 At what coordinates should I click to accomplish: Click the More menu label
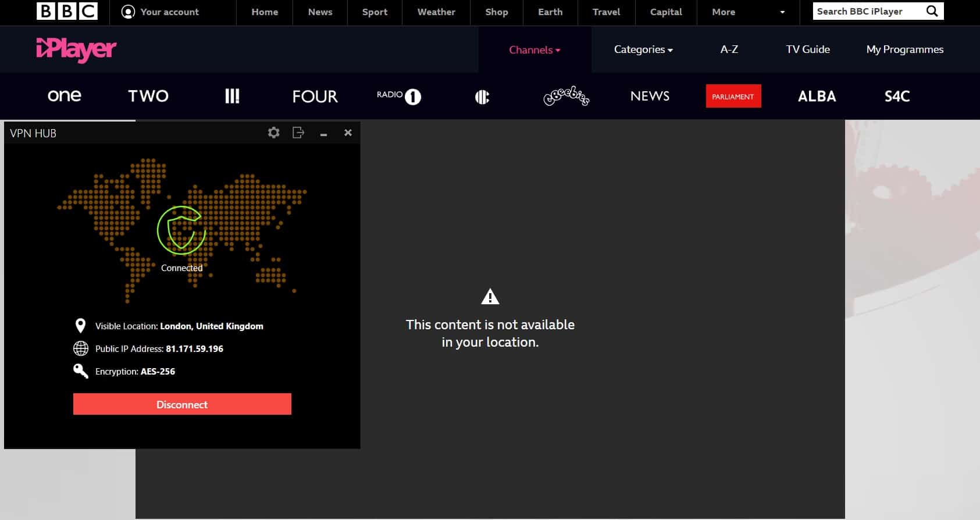click(724, 12)
